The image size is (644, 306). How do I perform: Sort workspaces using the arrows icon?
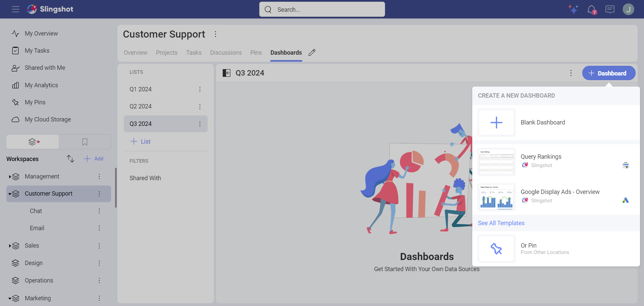click(x=70, y=159)
